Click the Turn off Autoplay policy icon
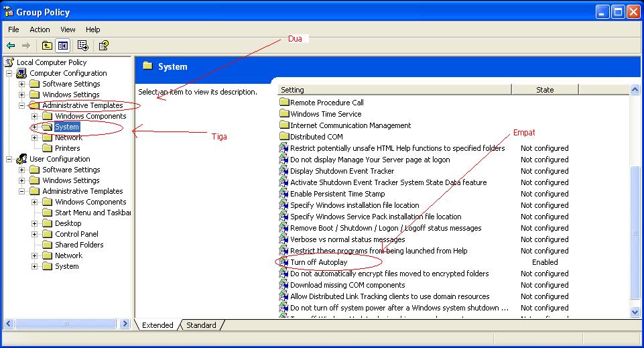The width and height of the screenshot is (644, 348). (284, 262)
